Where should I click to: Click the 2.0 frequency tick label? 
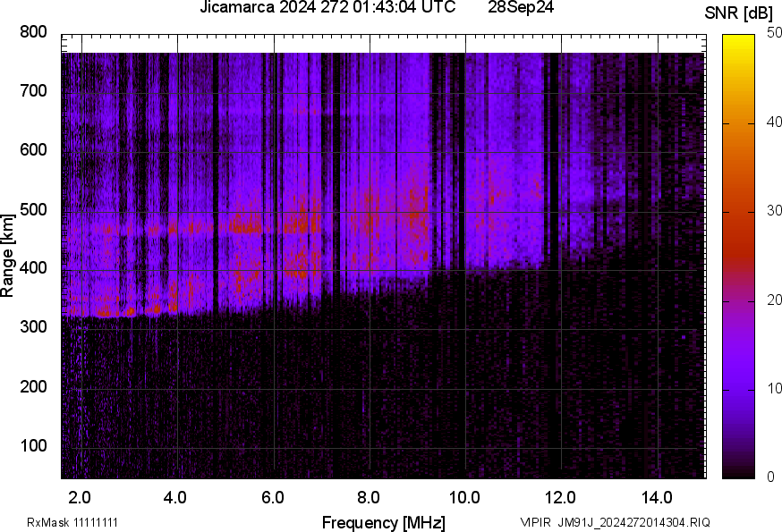click(x=80, y=497)
